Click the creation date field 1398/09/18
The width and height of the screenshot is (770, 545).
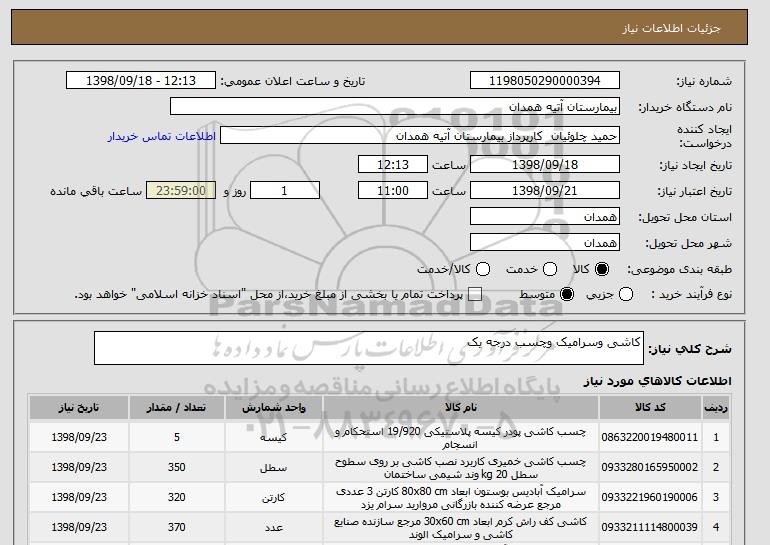coord(545,164)
